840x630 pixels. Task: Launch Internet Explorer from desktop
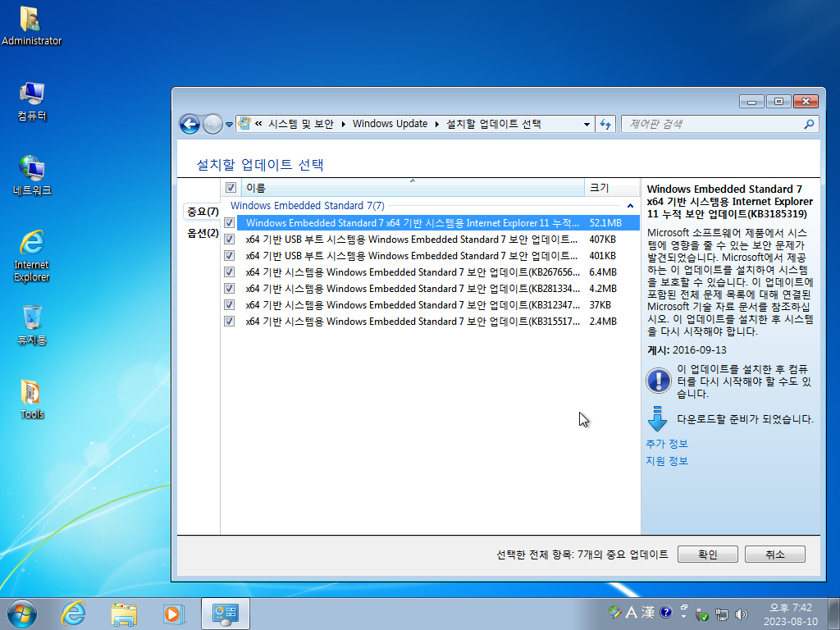pyautogui.click(x=32, y=256)
